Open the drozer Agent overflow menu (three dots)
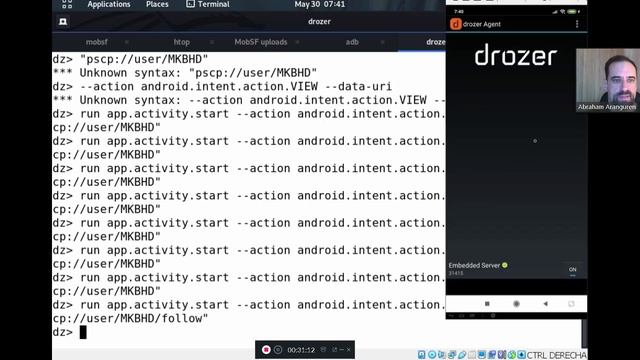640x360 pixels. (x=577, y=24)
